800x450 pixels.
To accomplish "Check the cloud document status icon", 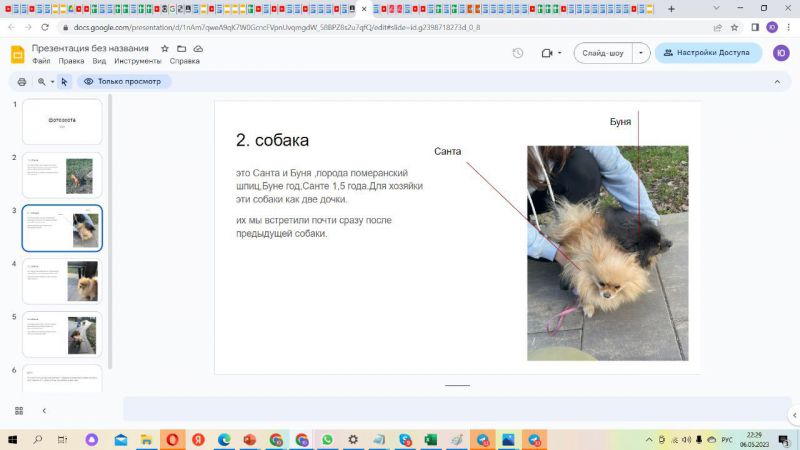I will [198, 48].
